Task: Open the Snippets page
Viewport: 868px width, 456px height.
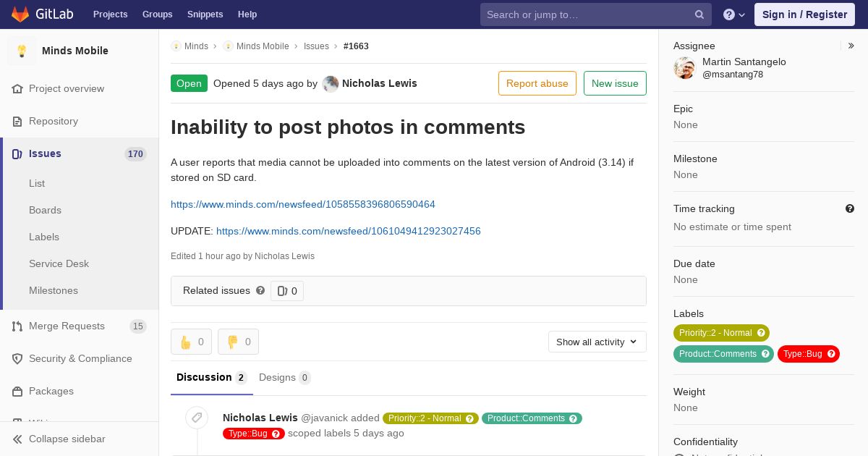Action: (x=205, y=14)
